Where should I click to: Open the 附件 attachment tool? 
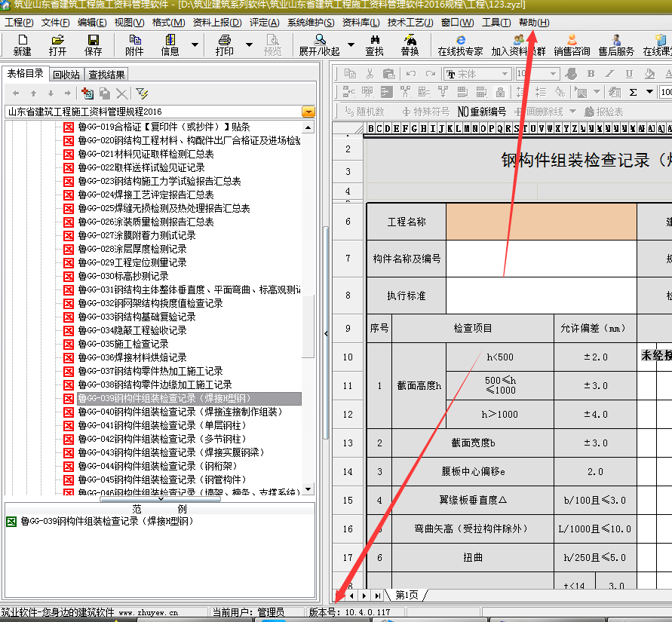click(134, 44)
